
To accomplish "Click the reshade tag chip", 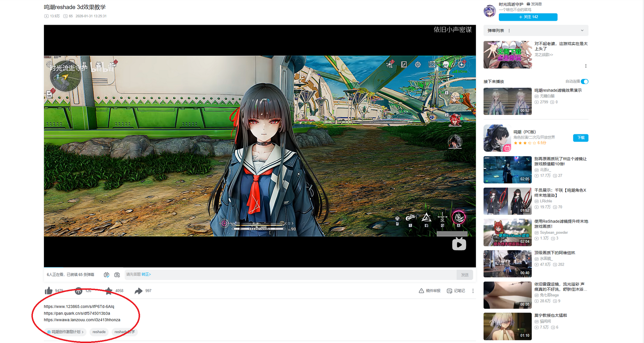I will (99, 332).
